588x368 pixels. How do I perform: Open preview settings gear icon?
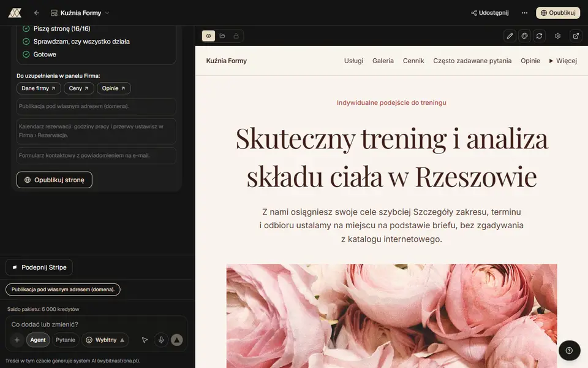click(557, 36)
